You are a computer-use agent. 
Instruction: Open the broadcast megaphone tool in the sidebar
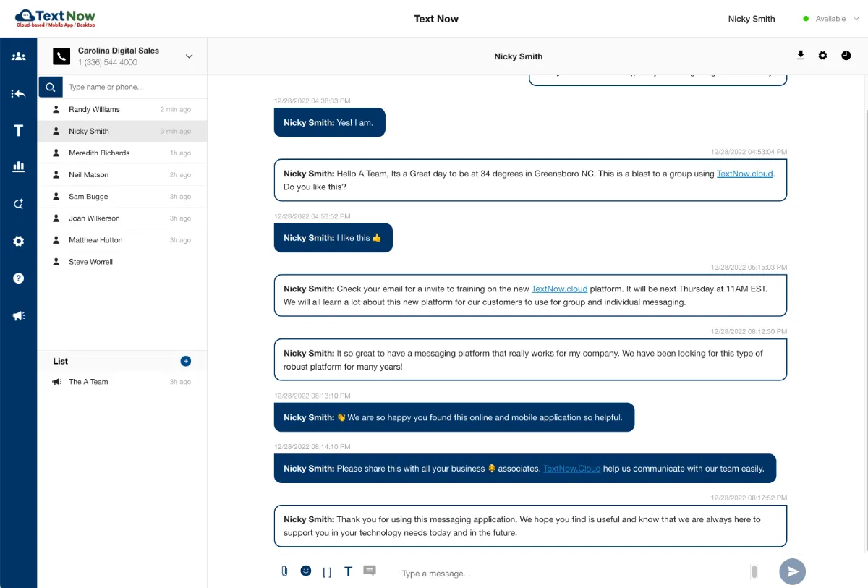[19, 315]
